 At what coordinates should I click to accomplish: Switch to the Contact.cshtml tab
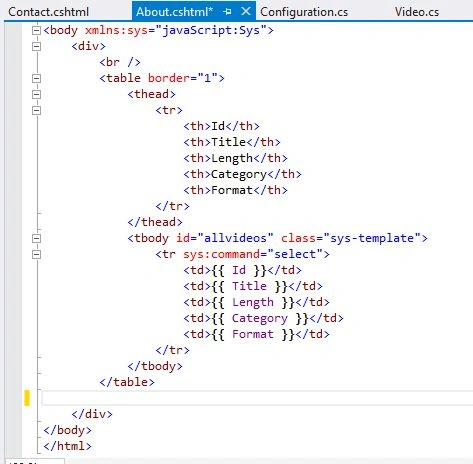[48, 12]
